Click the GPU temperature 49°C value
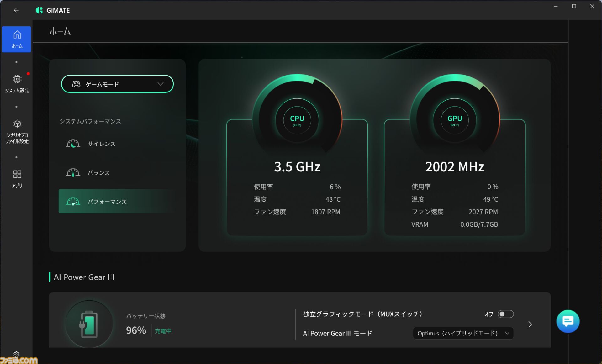Image resolution: width=602 pixels, height=364 pixels. [x=491, y=199]
